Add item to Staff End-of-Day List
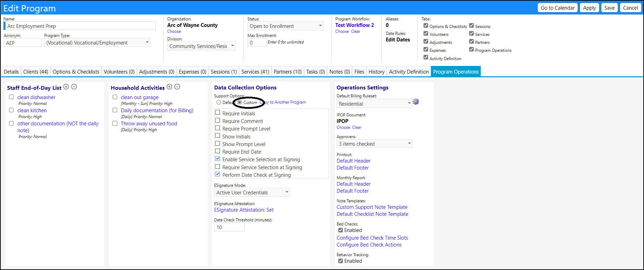This screenshot has height=270, width=644. click(66, 87)
